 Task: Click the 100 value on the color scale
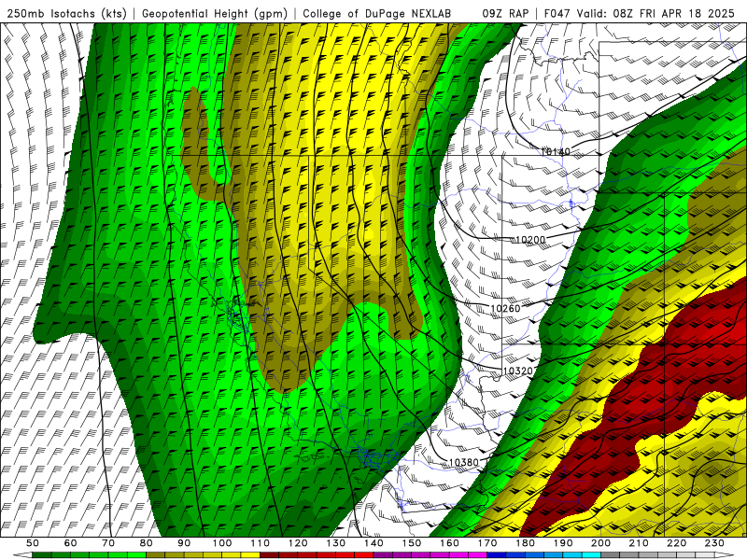222,543
